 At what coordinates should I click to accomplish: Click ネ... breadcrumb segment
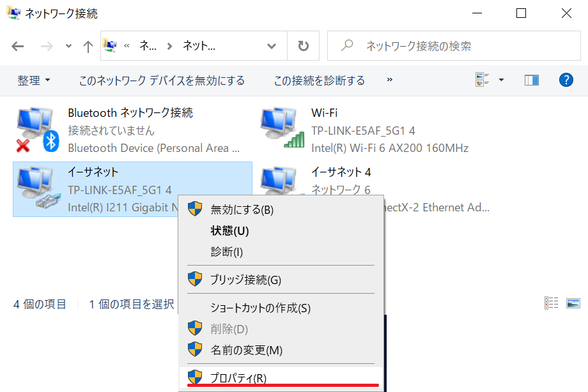point(148,46)
